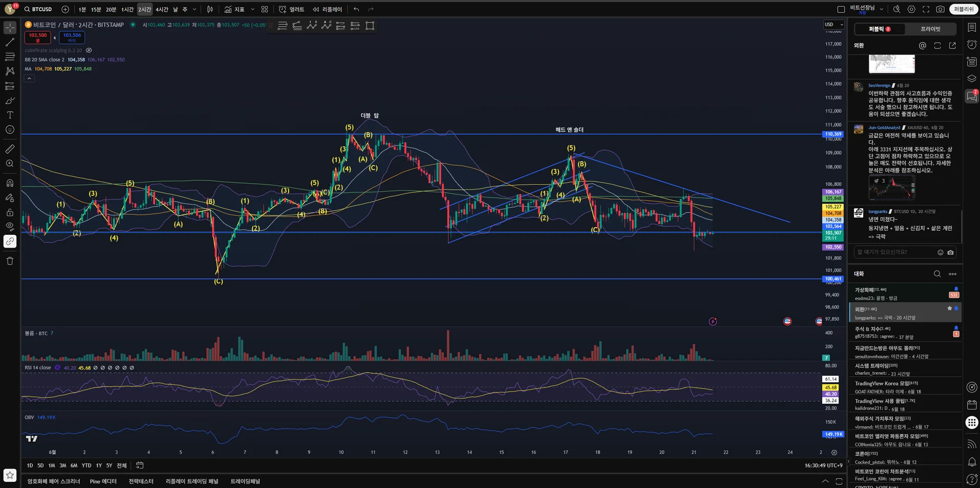Click the highlighted link-drawings tool in the left toolbar
Image resolution: width=980 pixels, height=488 pixels.
coord(10,241)
